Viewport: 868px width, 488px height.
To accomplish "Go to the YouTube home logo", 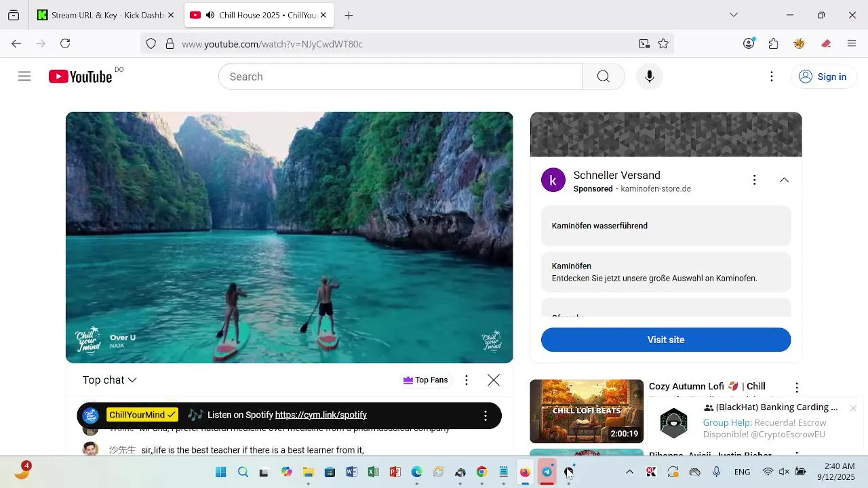I will tap(80, 77).
